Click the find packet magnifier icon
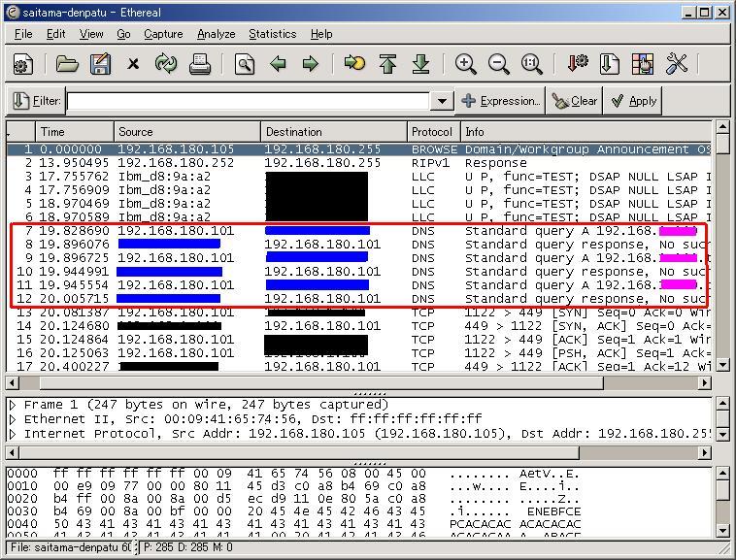The image size is (736, 560). click(245, 64)
